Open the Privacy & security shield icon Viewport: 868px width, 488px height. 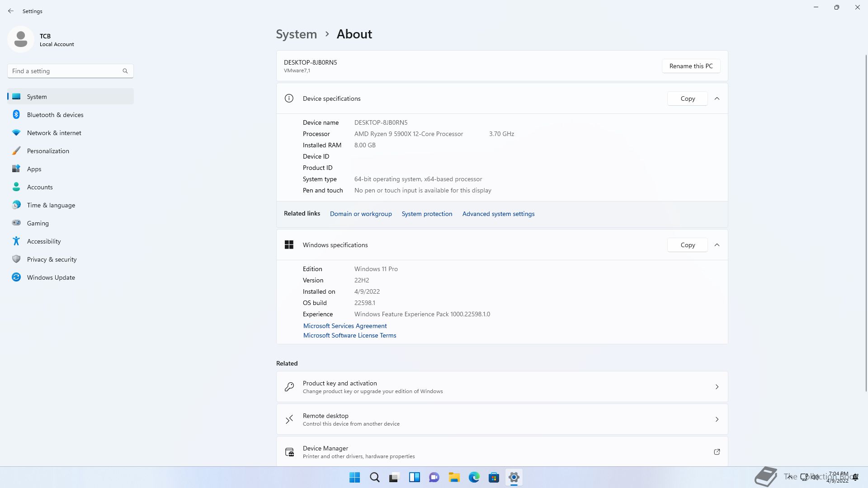(x=16, y=259)
